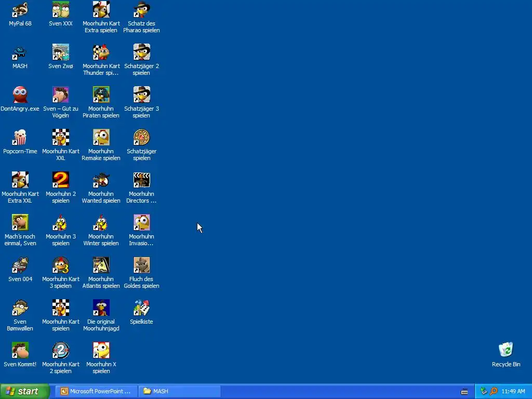Image resolution: width=532 pixels, height=399 pixels.
Task: Click the MASH desktop shortcut icon
Action: point(20,52)
